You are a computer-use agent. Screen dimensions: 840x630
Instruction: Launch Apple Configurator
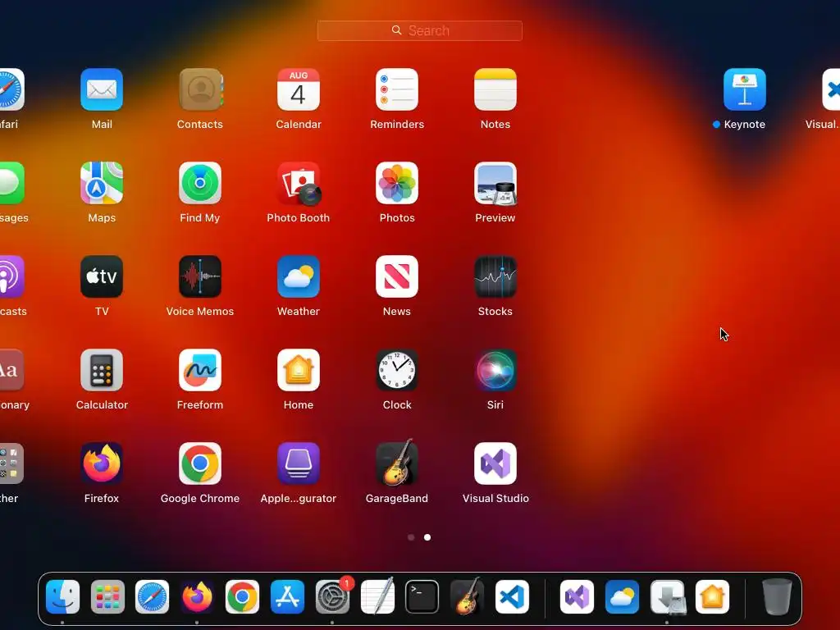299,463
